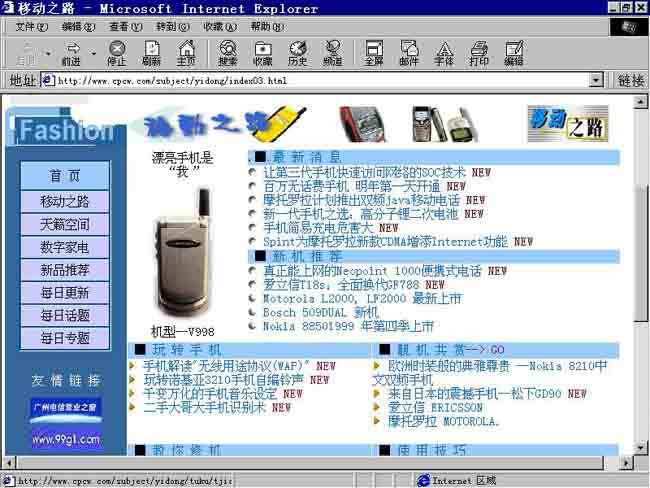Open link 千变万化的手机音乐设定
Viewport: 650px width, 488px height.
210,394
